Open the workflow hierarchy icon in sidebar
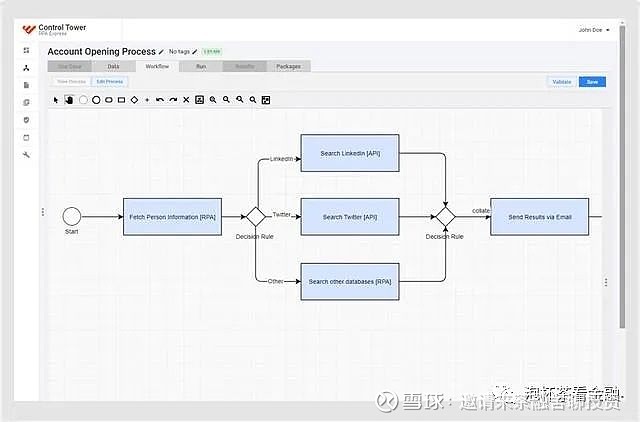This screenshot has width=640, height=422. pos(27,68)
